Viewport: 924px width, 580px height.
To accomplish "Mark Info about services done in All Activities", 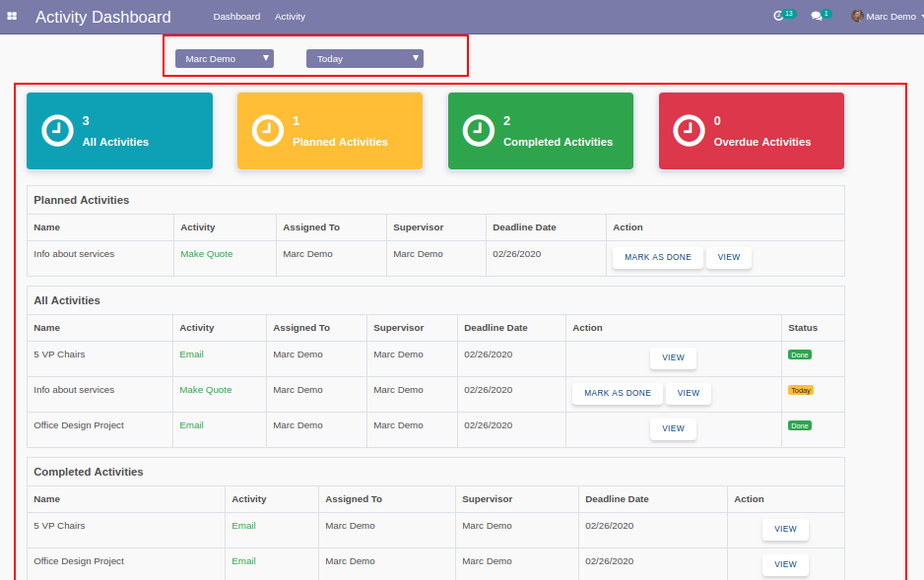I will (618, 393).
